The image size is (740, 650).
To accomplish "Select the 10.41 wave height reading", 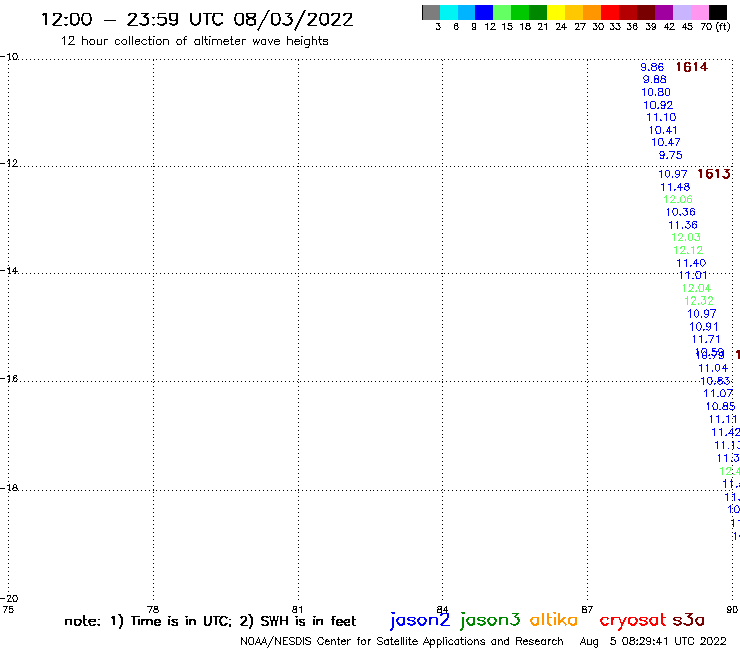I will click(x=663, y=130).
